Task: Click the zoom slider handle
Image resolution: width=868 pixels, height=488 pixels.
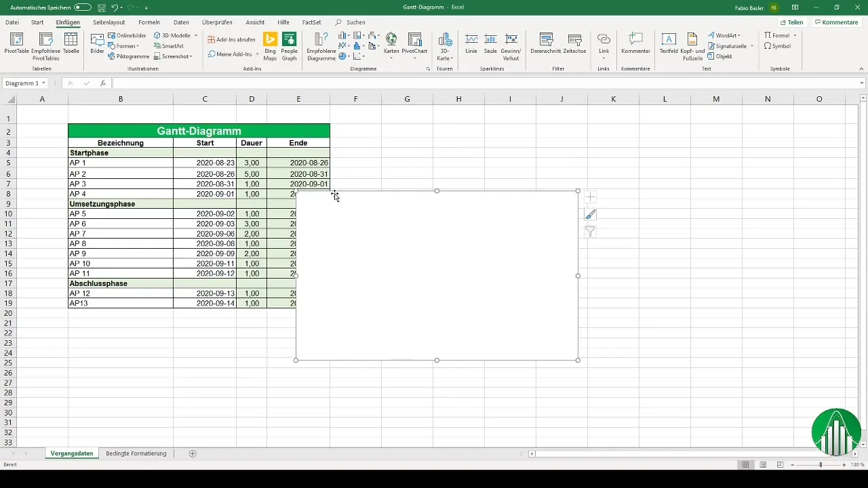Action: click(821, 464)
